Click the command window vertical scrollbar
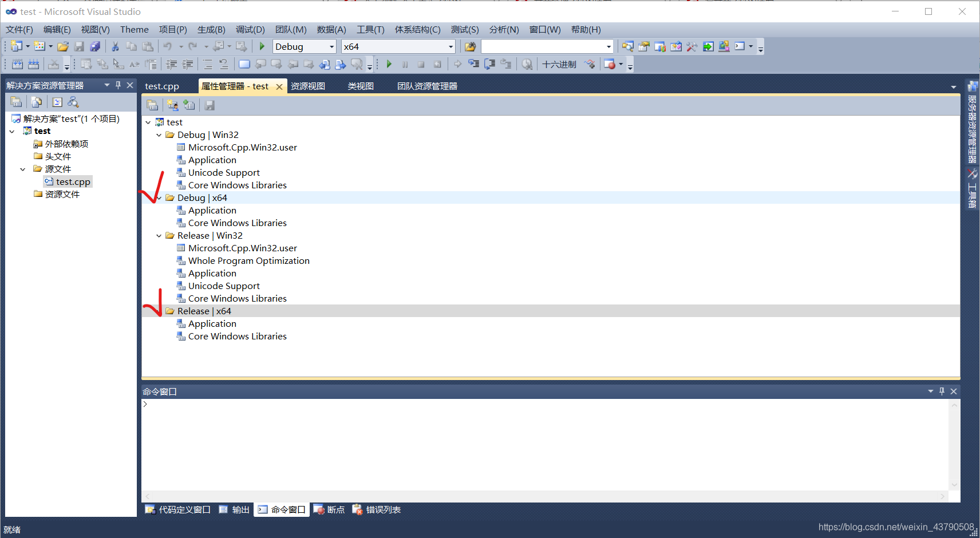980x538 pixels. tap(954, 444)
